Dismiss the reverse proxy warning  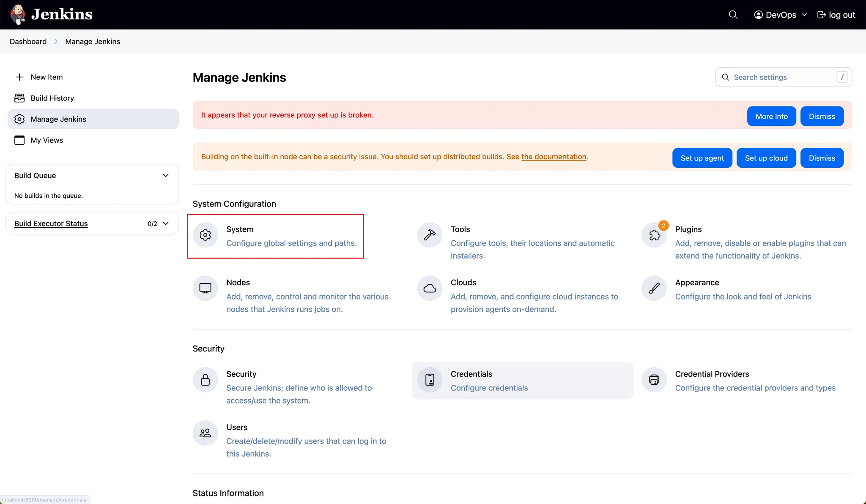[822, 116]
